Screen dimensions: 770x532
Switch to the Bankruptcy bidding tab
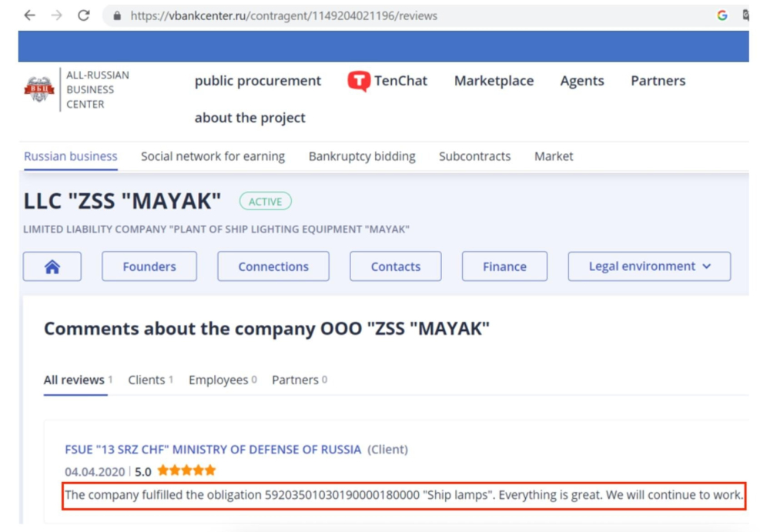[362, 156]
